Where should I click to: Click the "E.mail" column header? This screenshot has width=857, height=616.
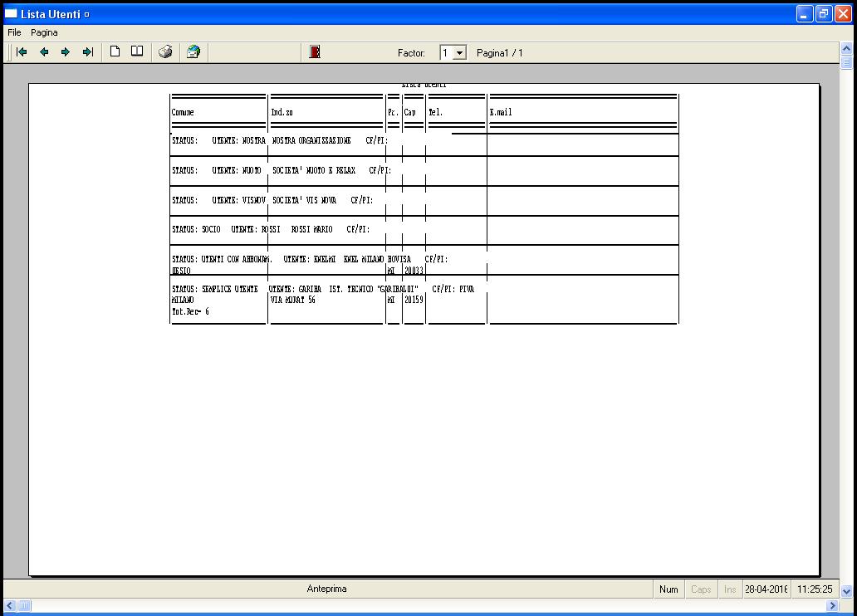pos(501,112)
